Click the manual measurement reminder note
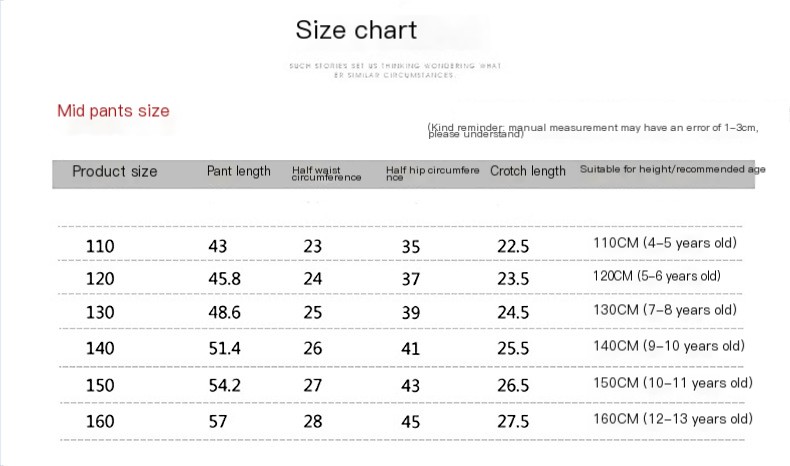 pyautogui.click(x=592, y=130)
